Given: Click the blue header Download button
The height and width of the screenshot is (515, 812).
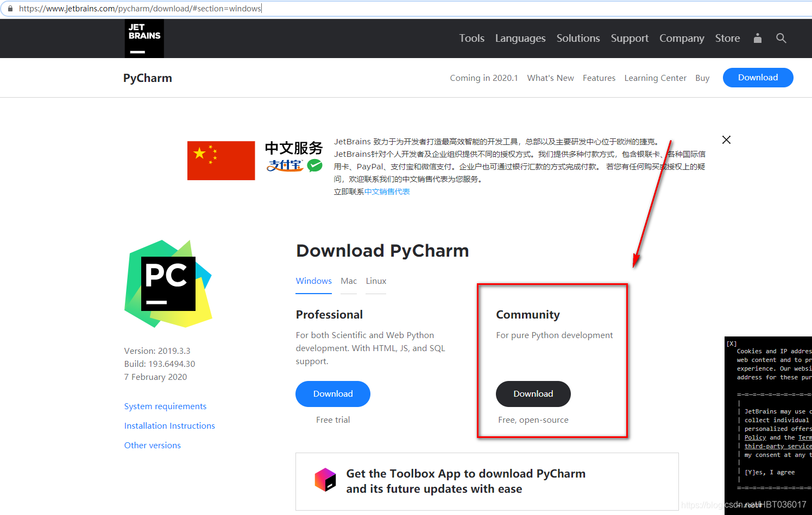Looking at the screenshot, I should click(758, 78).
